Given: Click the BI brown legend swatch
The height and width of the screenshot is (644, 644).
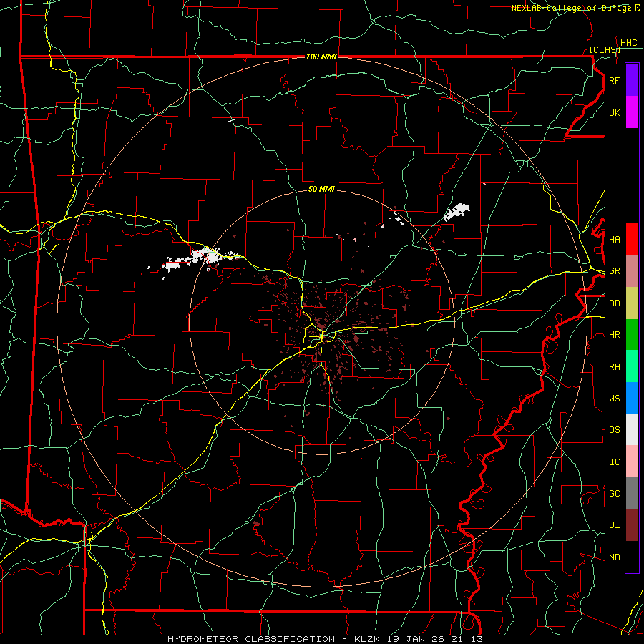Looking at the screenshot, I should 632,525.
